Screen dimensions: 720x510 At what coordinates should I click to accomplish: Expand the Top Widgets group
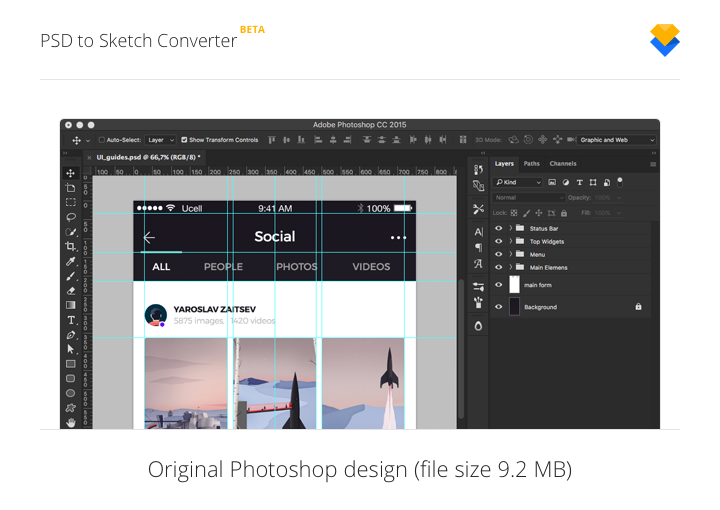[511, 241]
